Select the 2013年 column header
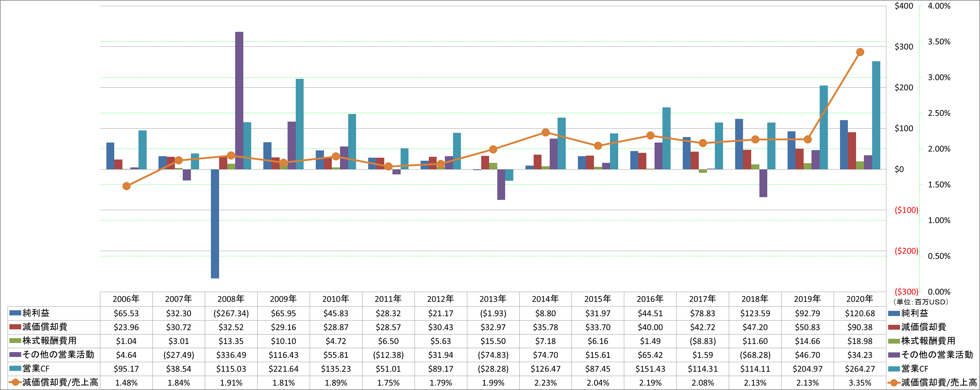The height and width of the screenshot is (390, 980). (x=493, y=299)
